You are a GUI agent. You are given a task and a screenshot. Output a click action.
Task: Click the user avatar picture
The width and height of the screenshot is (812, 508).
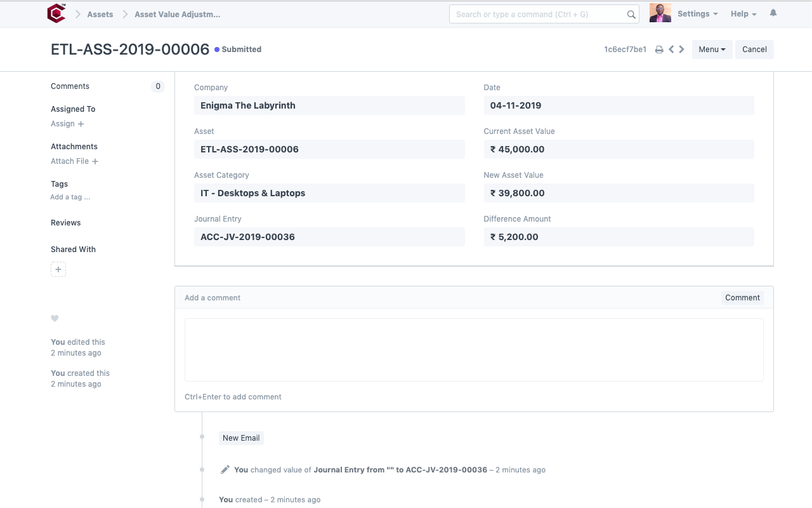coord(660,13)
